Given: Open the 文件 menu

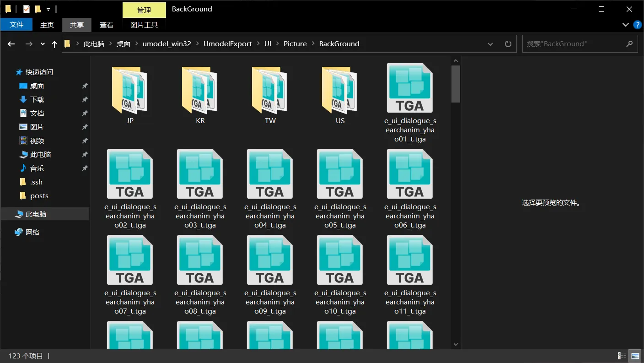Looking at the screenshot, I should (16, 25).
